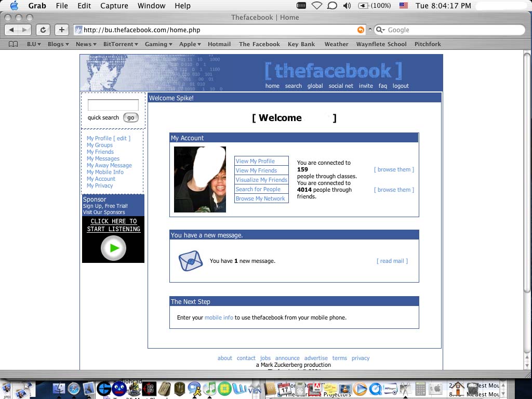
Task: Open the News bookmarks dropdown
Action: click(x=86, y=44)
